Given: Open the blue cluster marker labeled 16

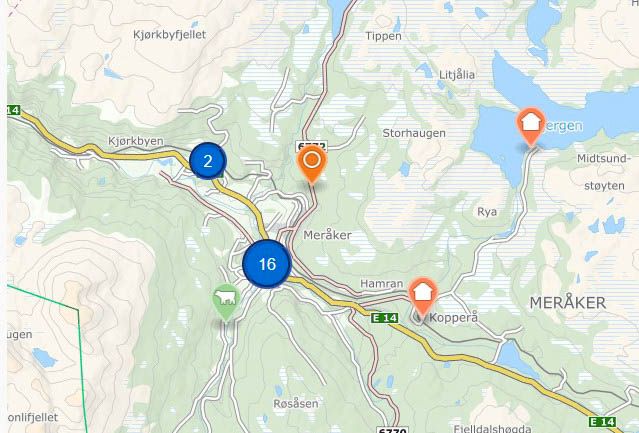Looking at the screenshot, I should click(x=267, y=264).
